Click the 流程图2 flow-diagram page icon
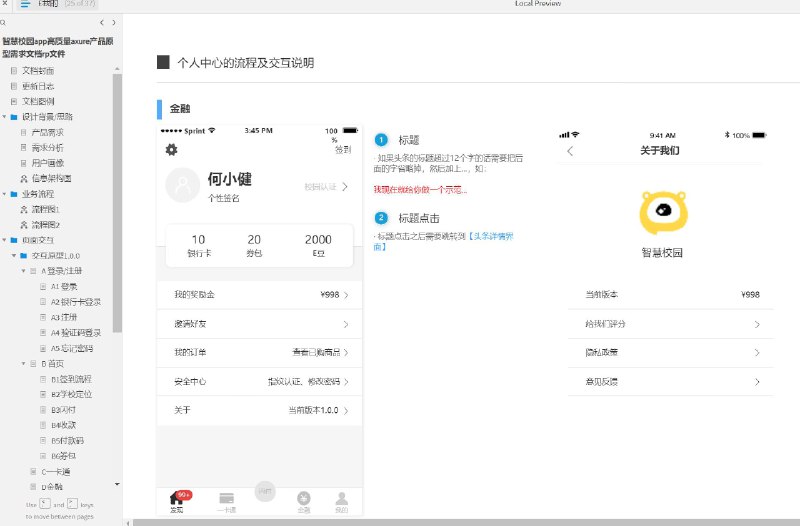 pos(23,225)
